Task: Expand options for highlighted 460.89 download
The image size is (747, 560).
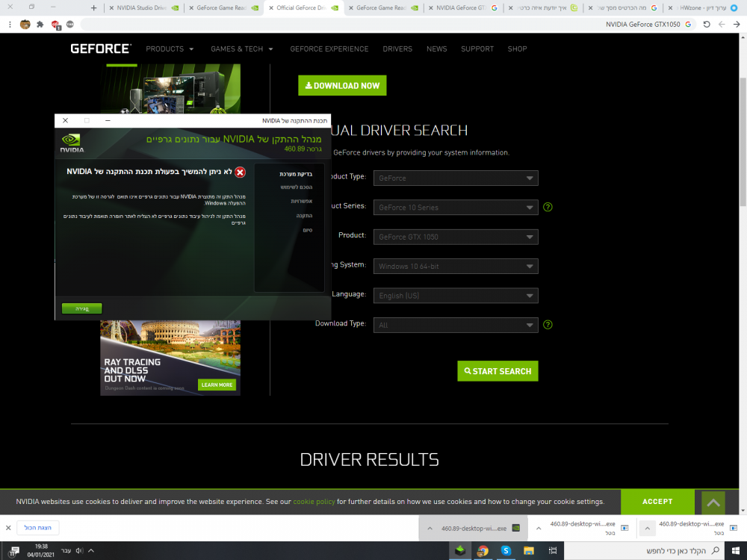Action: 430,528
